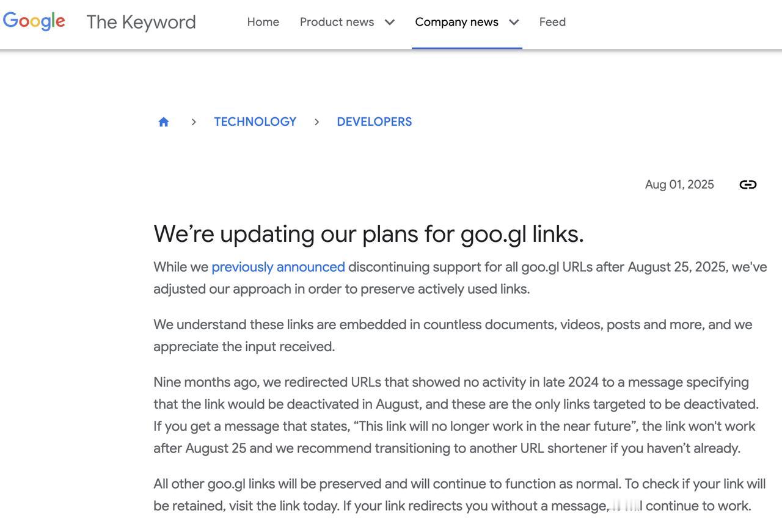Open the Feed nav item
This screenshot has height=532, width=782.
click(x=552, y=22)
